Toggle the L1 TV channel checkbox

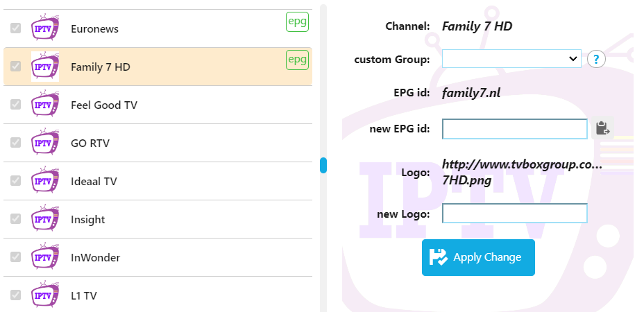point(15,295)
